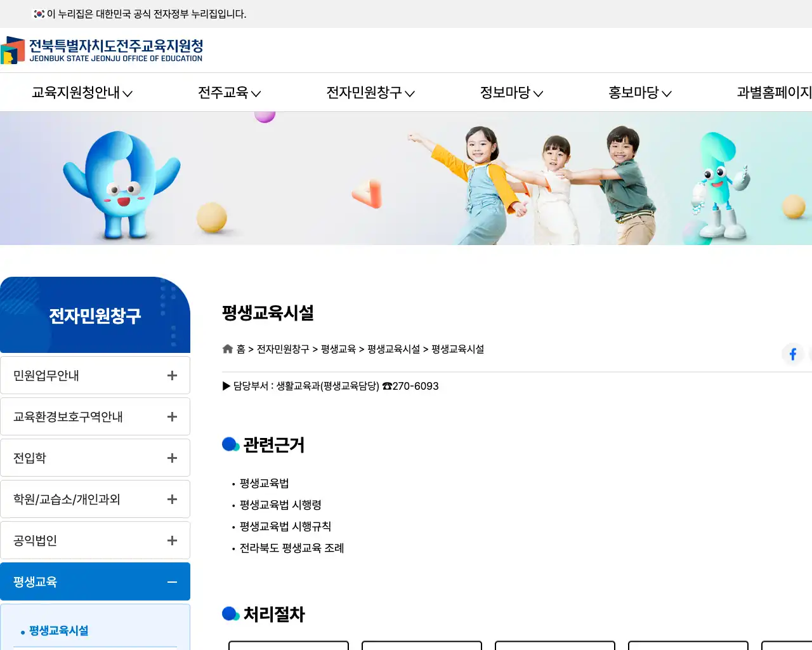Expand 민원업무안내 with plus icon
The image size is (812, 650).
(x=172, y=376)
